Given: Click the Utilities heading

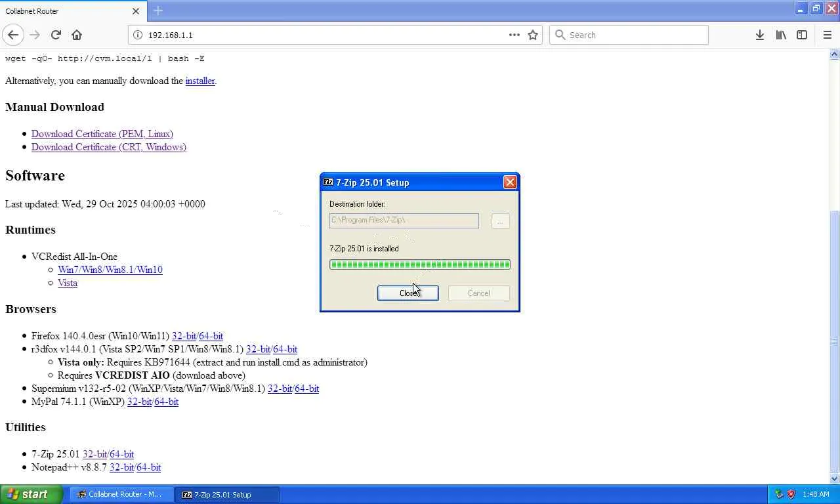Looking at the screenshot, I should 26,427.
